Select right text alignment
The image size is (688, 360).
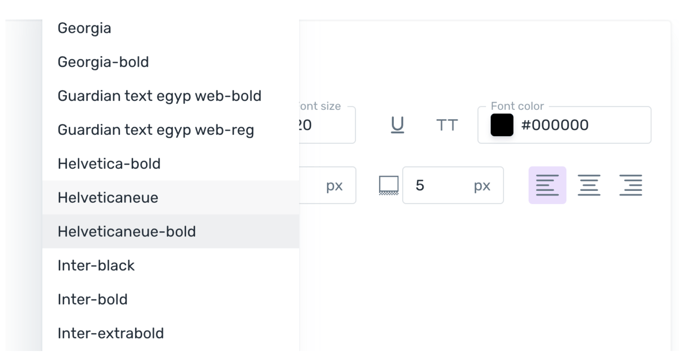coord(631,185)
